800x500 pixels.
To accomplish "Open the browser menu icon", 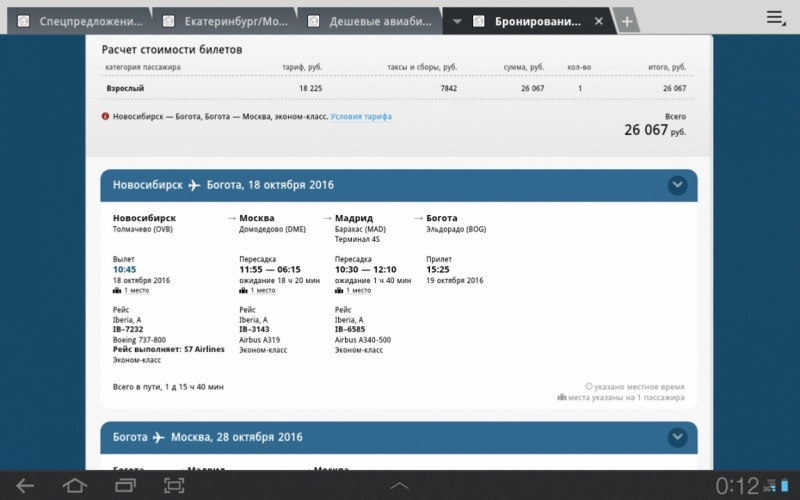I will click(x=776, y=18).
